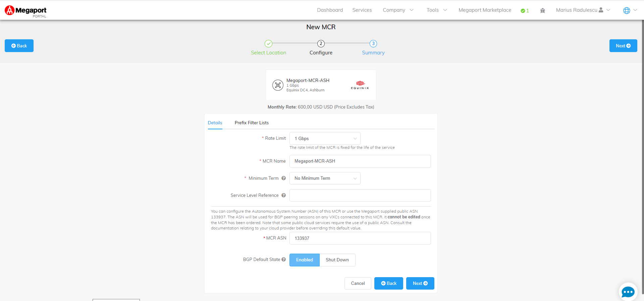Click the Equinix logo in the card
Screen dimensions: 644x301
pos(360,85)
